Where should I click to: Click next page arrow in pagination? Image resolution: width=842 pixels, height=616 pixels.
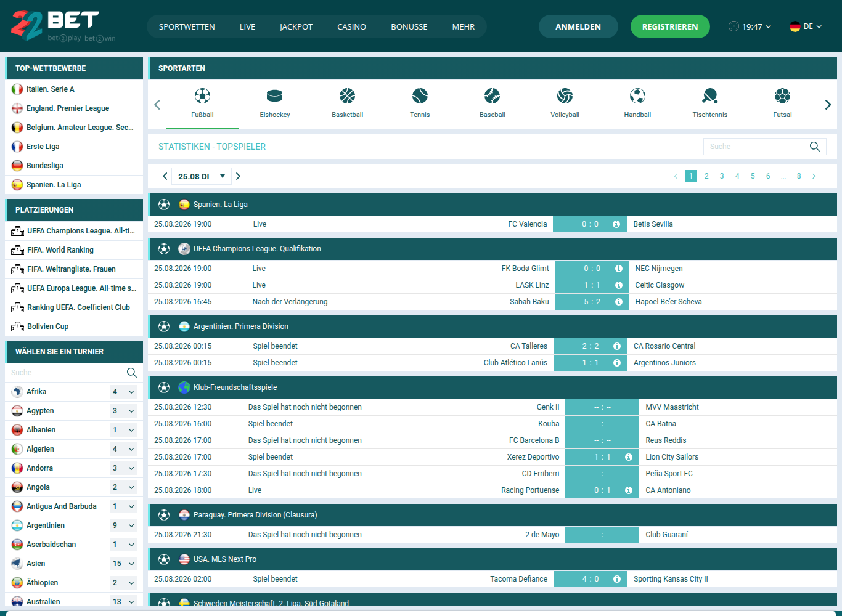click(x=814, y=176)
